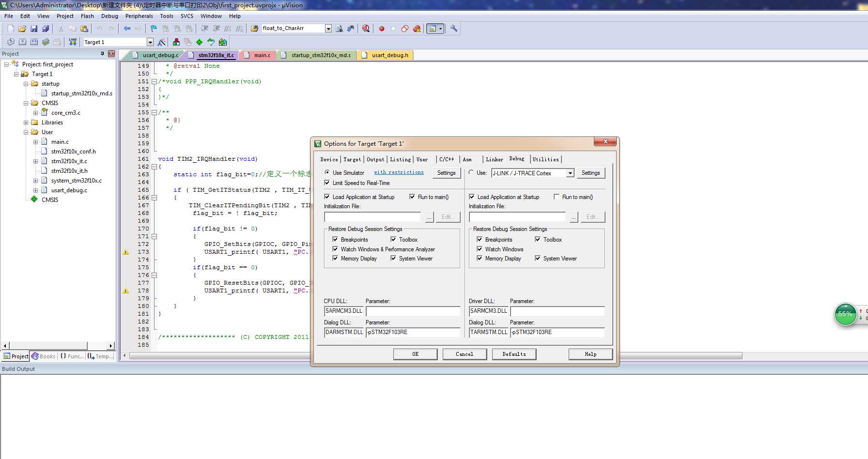The width and height of the screenshot is (868, 459).
Task: Click the Rebuild all target files icon
Action: click(34, 42)
